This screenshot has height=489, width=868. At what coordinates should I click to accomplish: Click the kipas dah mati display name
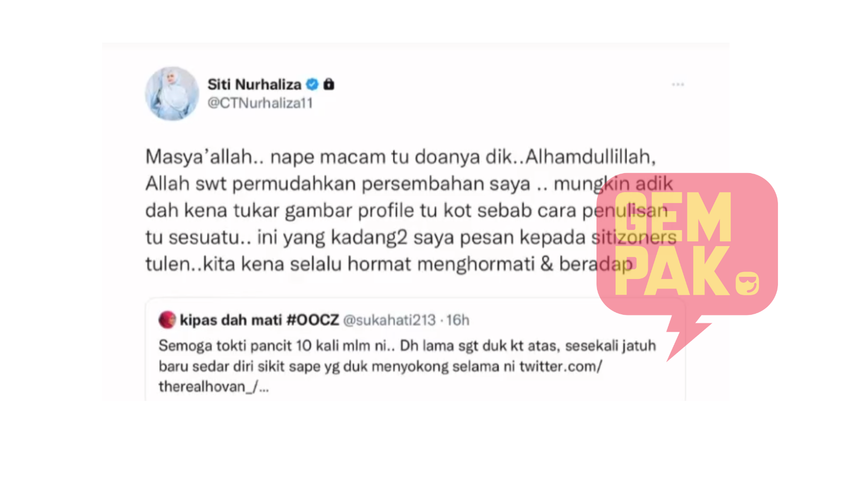point(231,320)
